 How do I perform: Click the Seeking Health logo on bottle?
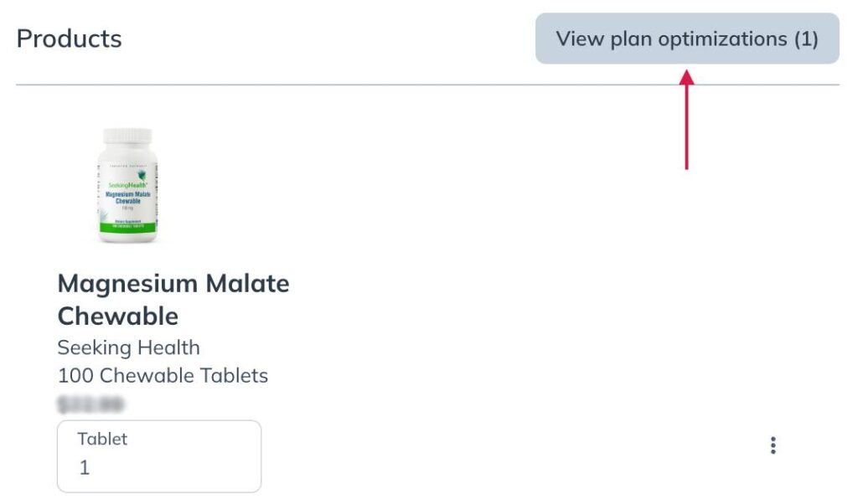click(x=127, y=181)
